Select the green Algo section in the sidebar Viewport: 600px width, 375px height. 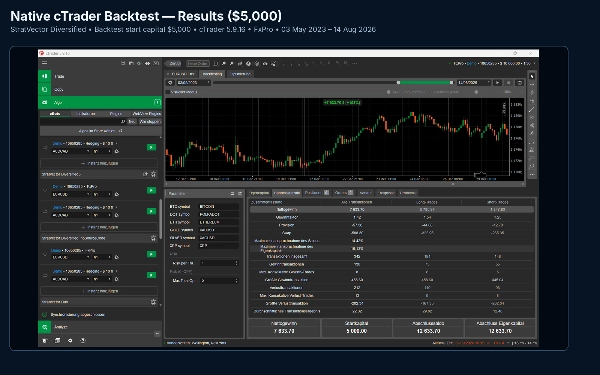(x=100, y=102)
